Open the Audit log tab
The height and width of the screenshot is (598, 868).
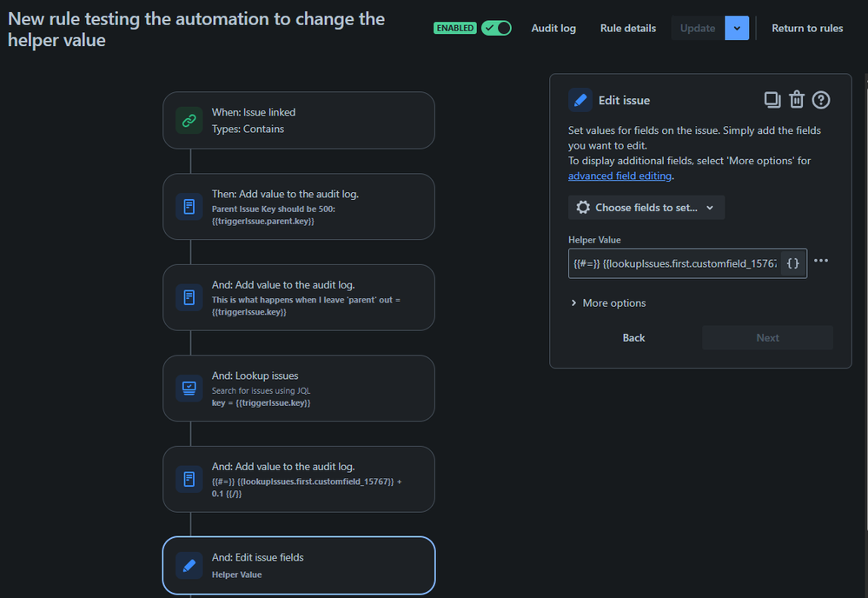[553, 28]
